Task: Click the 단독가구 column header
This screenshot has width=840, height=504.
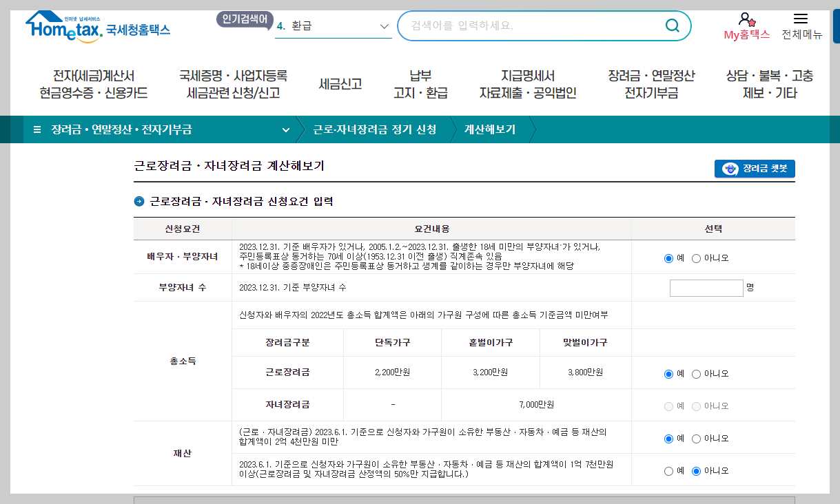Action: (392, 342)
